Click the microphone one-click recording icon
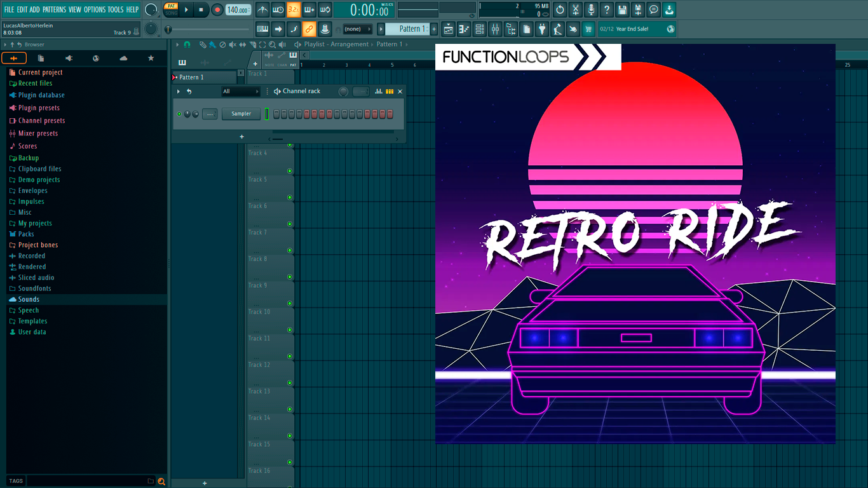The image size is (868, 488). coord(591,10)
